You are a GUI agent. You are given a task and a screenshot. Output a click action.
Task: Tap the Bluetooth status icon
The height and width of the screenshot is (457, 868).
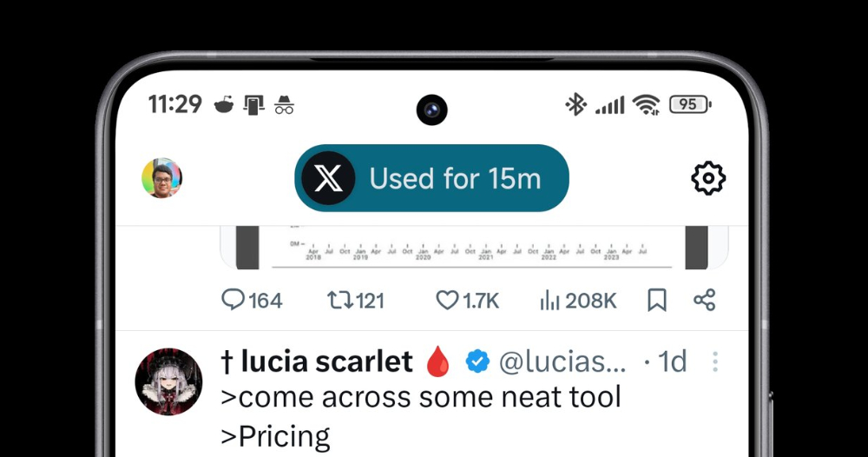click(x=575, y=104)
